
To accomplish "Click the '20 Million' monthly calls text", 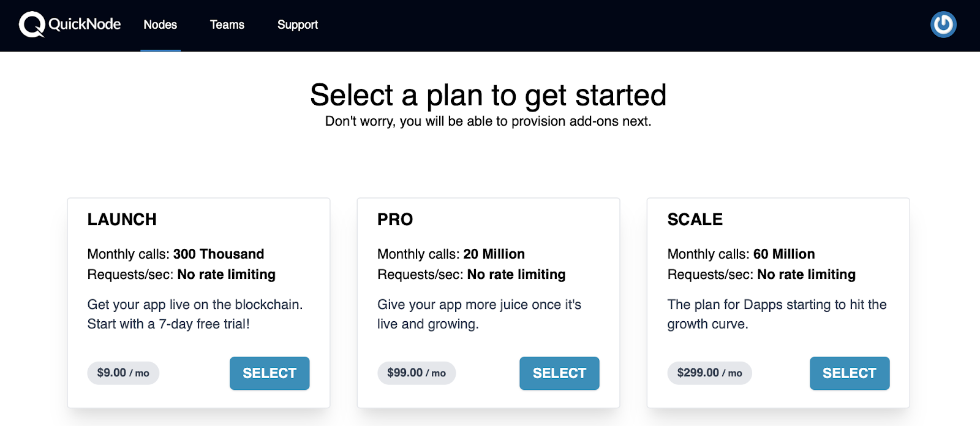I will tap(494, 254).
